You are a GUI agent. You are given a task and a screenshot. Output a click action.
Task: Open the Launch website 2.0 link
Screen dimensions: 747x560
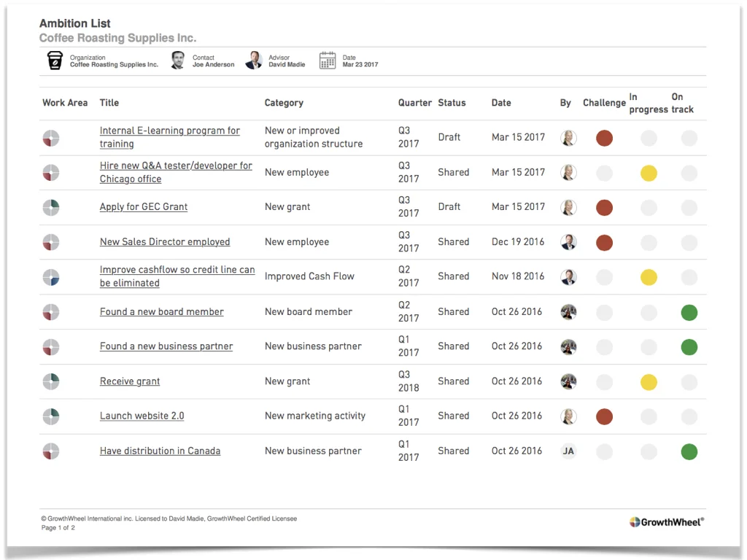[x=142, y=416]
